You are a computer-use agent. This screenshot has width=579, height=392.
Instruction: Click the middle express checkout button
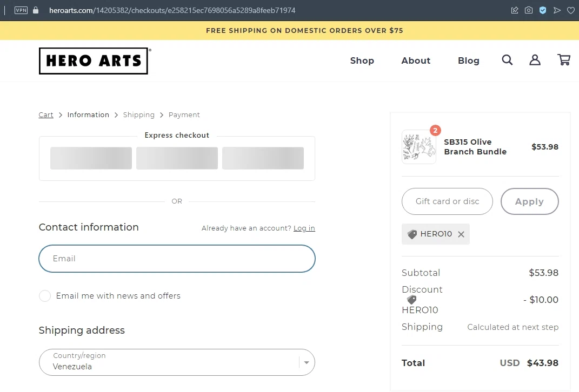point(177,158)
